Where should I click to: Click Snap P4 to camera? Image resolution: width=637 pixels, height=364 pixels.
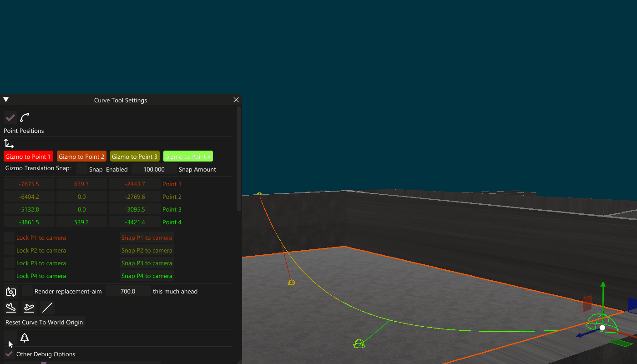point(147,275)
